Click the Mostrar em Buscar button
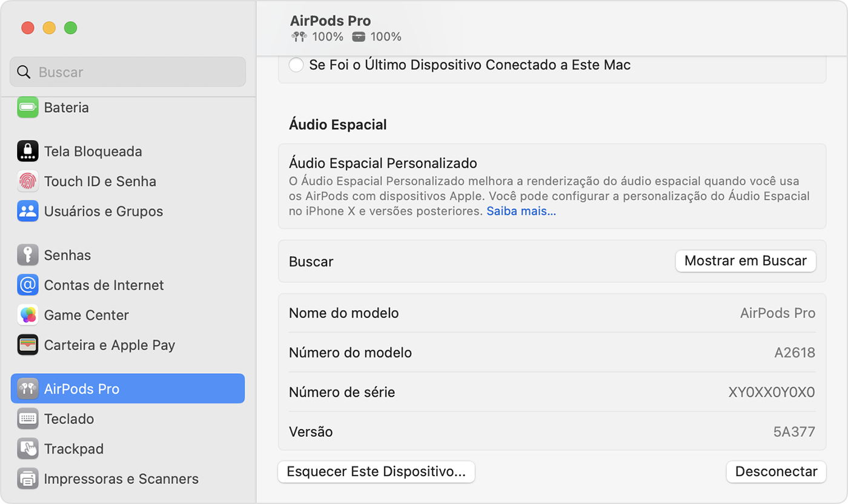848x504 pixels. click(746, 261)
